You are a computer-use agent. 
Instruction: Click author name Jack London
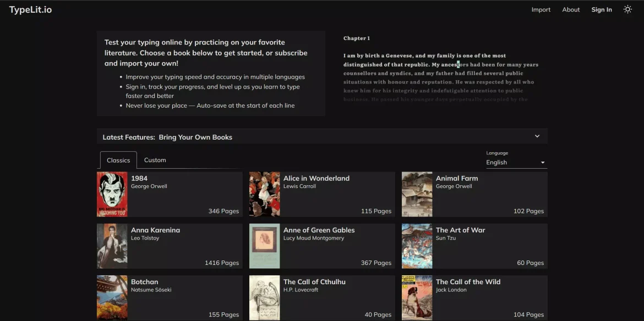(x=451, y=290)
